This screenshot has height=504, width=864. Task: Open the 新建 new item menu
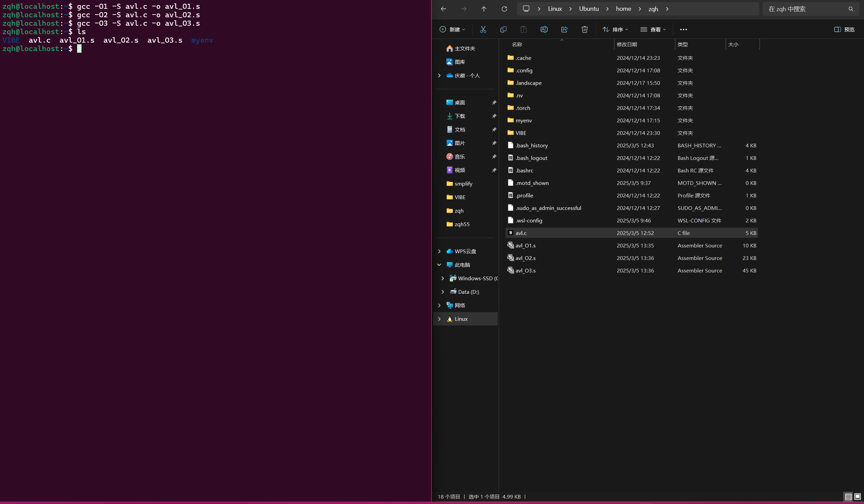452,29
